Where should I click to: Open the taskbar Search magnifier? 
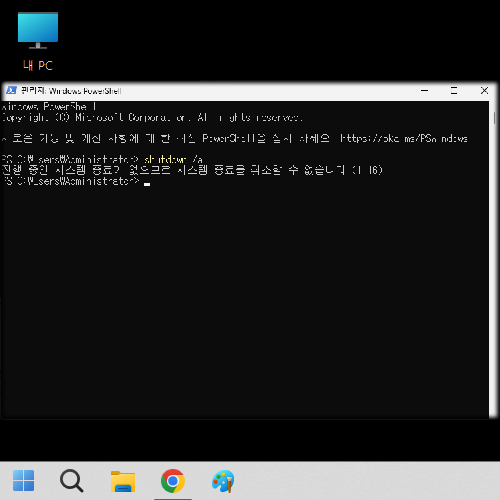71,480
